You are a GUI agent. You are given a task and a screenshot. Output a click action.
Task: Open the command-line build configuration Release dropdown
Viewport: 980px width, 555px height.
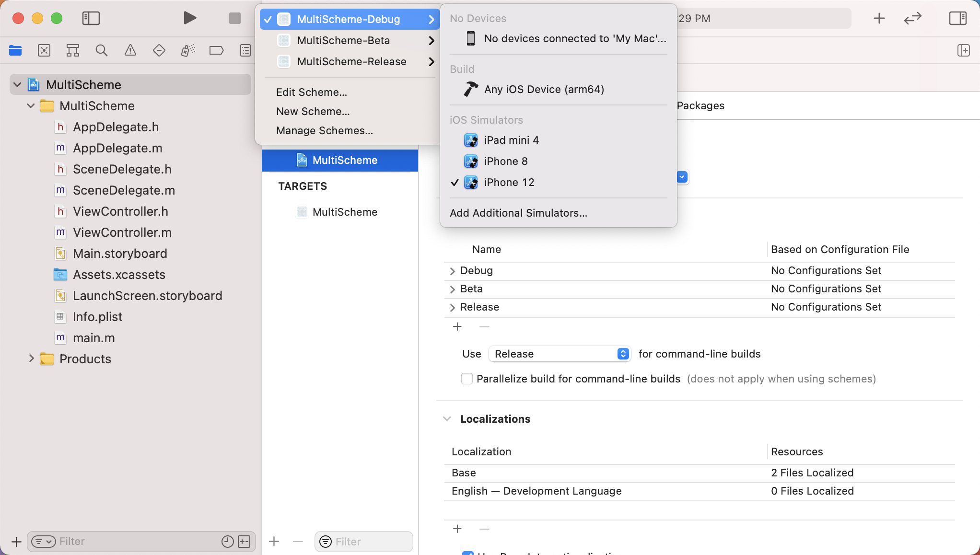pos(559,354)
